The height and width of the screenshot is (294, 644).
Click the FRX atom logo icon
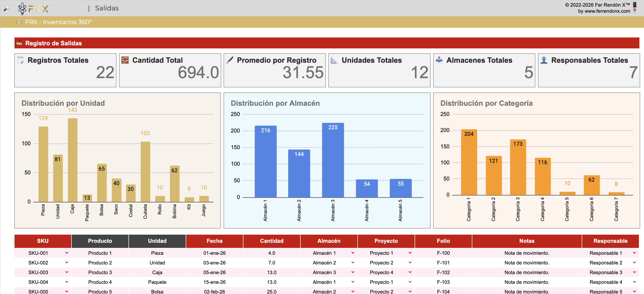point(22,8)
